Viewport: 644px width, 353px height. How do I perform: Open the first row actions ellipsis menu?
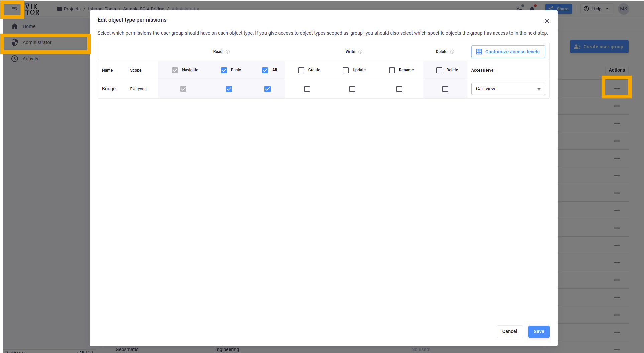[x=617, y=89]
